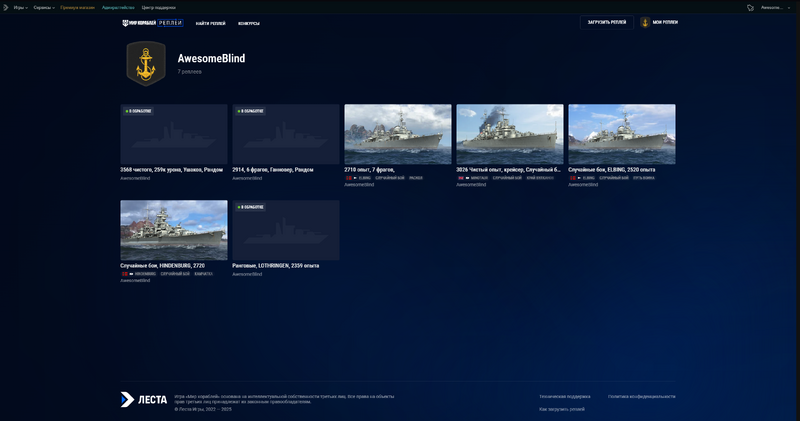Image resolution: width=800 pixels, height=421 pixels.
Task: Click flag icon under HINDENBURG replay
Action: pos(125,274)
